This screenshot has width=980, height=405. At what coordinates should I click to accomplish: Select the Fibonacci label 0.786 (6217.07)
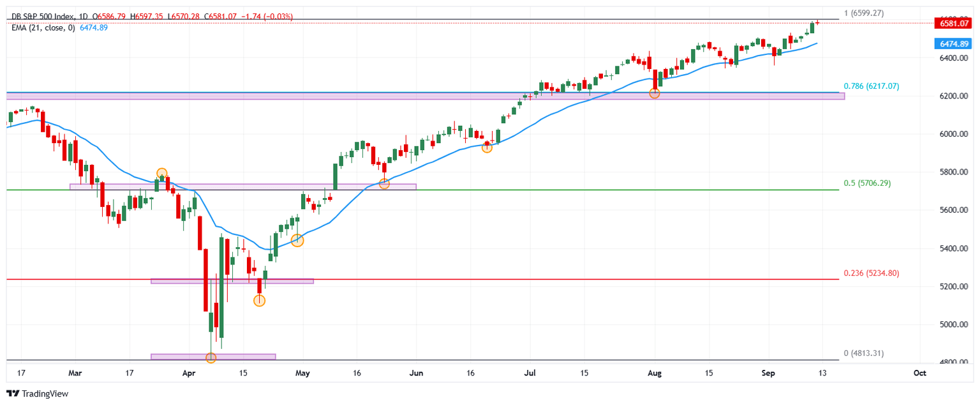point(871,86)
